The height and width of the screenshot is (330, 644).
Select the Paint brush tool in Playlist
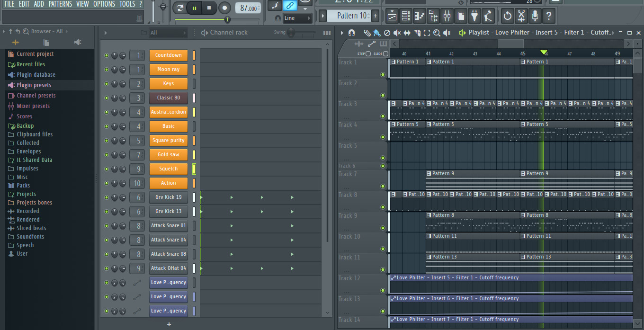[x=376, y=33]
